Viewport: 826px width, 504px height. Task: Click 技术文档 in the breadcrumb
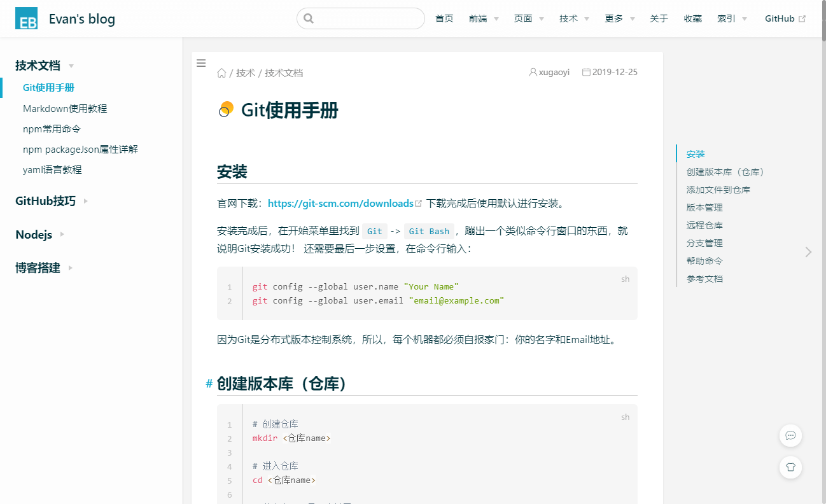click(x=284, y=73)
